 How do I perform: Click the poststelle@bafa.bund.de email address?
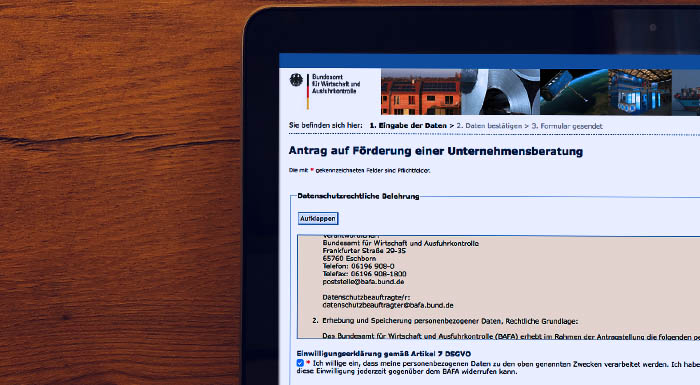pyautogui.click(x=363, y=282)
